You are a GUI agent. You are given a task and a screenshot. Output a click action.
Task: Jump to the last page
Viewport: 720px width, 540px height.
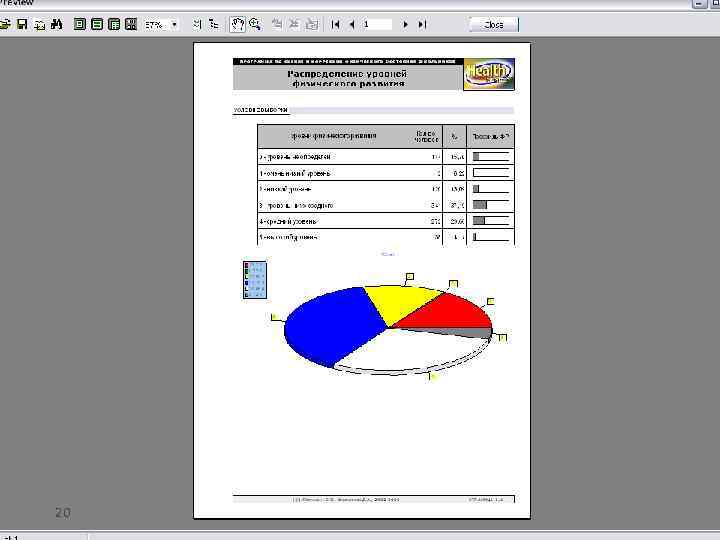coord(422,24)
